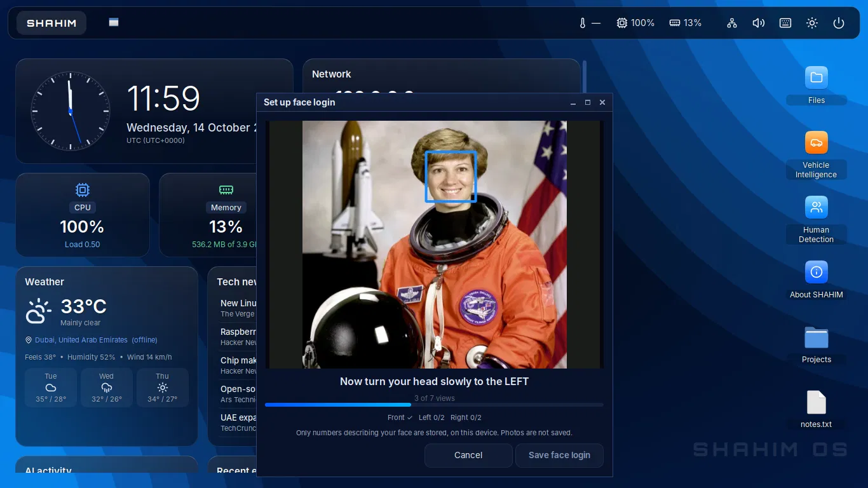
Task: Click the temperature thermometer icon in top bar
Action: click(x=583, y=23)
